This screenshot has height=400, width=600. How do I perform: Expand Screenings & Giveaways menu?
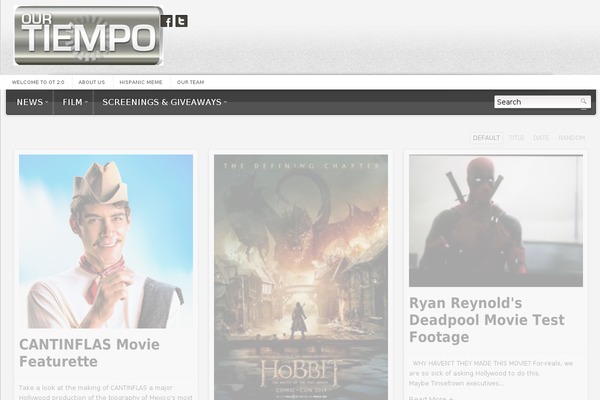pos(164,102)
